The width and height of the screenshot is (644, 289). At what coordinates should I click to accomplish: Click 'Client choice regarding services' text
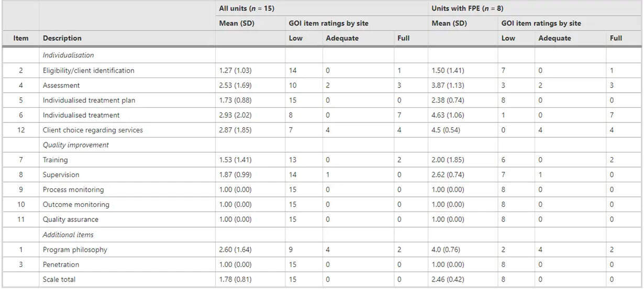coord(93,130)
